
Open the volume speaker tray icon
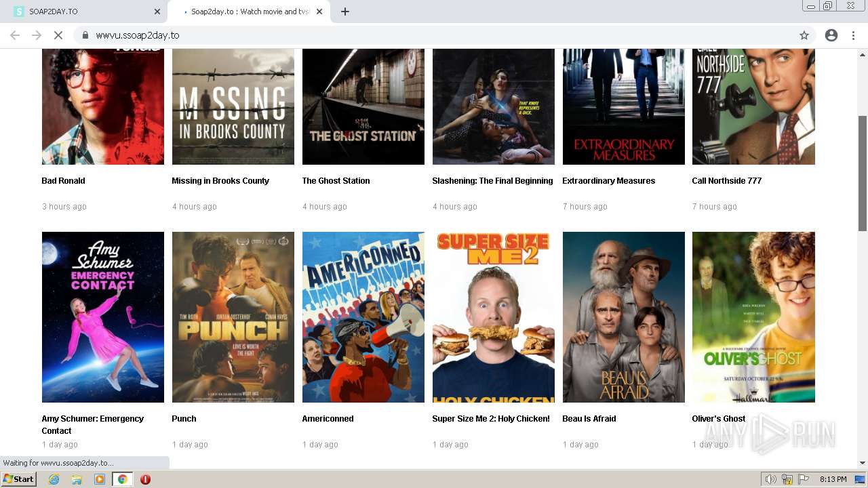pos(771,479)
